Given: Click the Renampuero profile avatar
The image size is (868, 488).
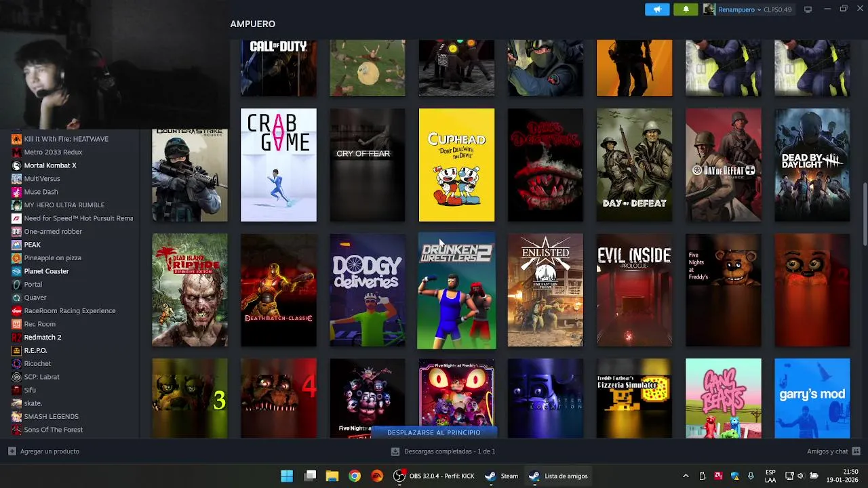Looking at the screenshot, I should click(709, 9).
